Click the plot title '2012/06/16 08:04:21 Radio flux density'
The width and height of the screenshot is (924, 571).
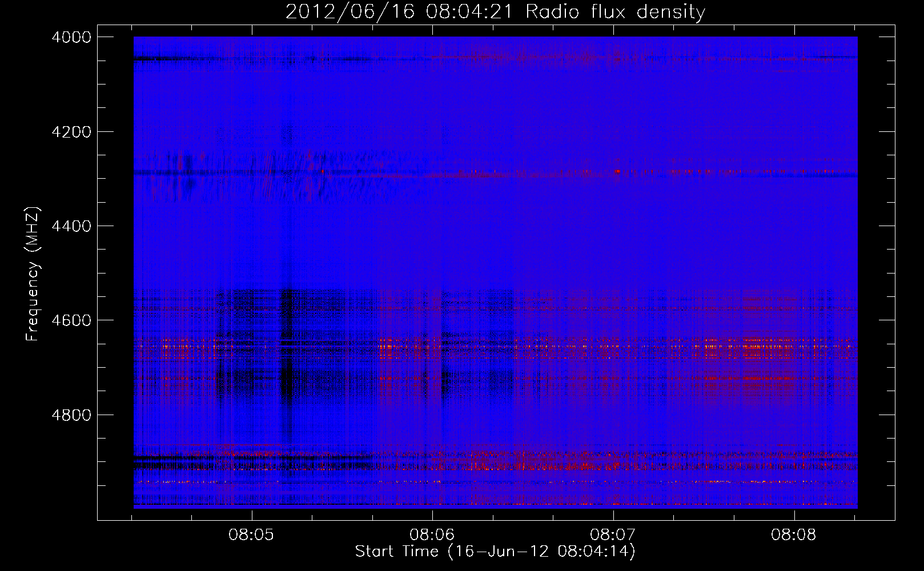tap(495, 11)
